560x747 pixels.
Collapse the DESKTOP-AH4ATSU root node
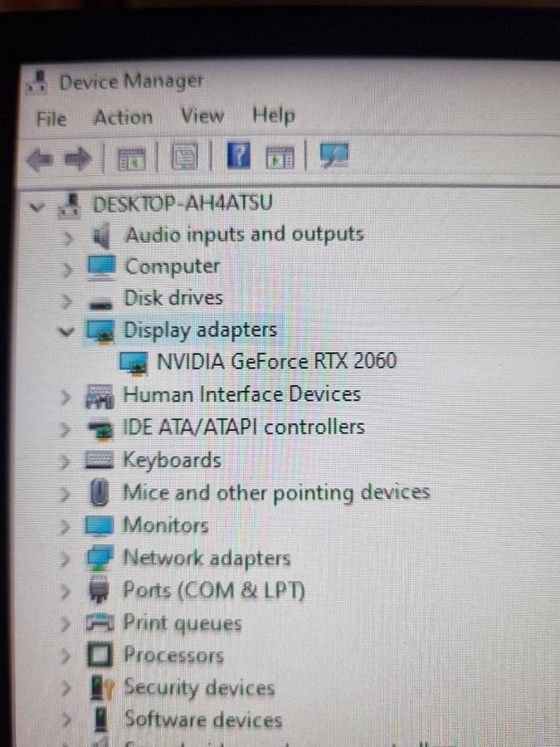37,207
